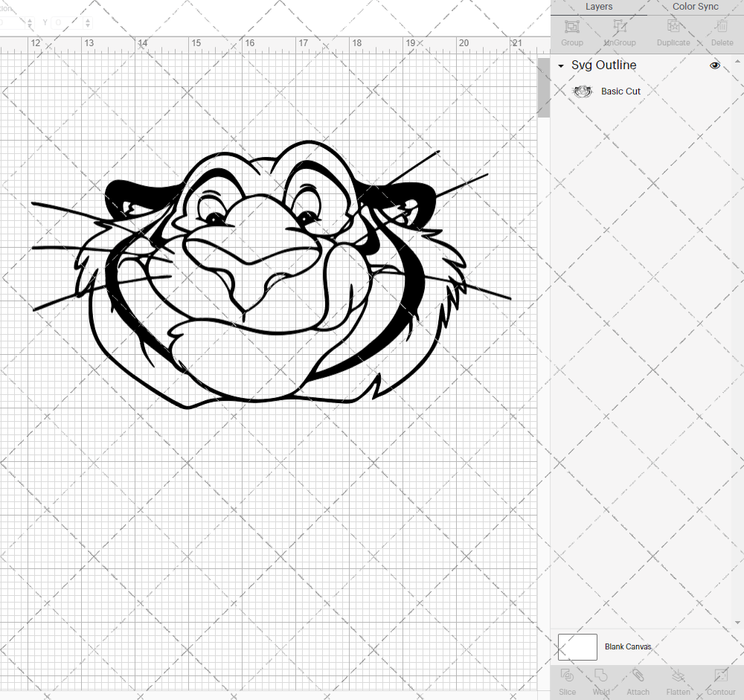Screen dimensions: 744x700
Task: Group the selected layers
Action: (x=571, y=31)
